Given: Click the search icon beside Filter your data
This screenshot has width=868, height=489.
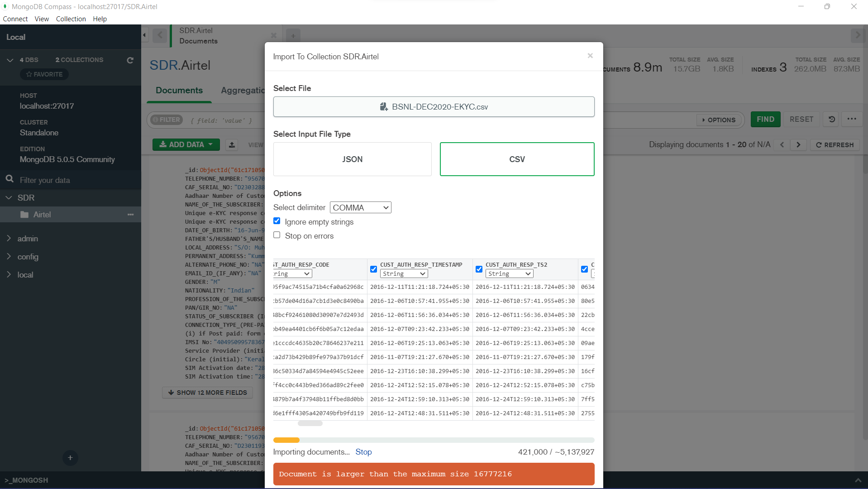Looking at the screenshot, I should 10,179.
